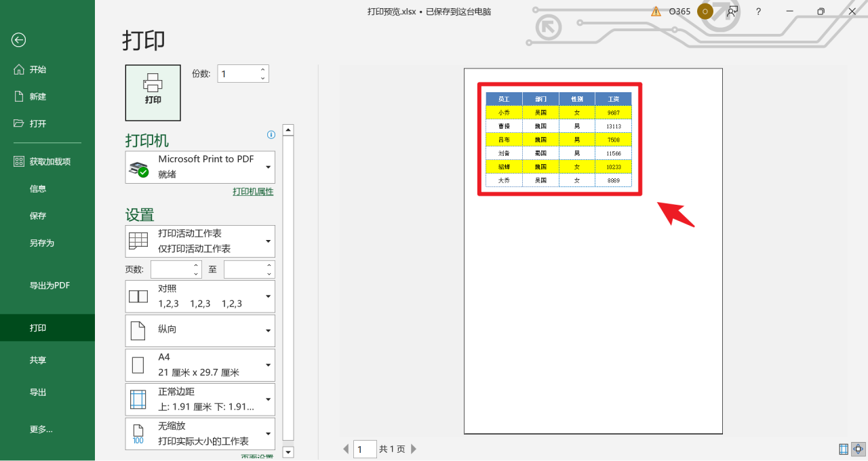Open the 无缩放 scaling dropdown

coord(200,434)
